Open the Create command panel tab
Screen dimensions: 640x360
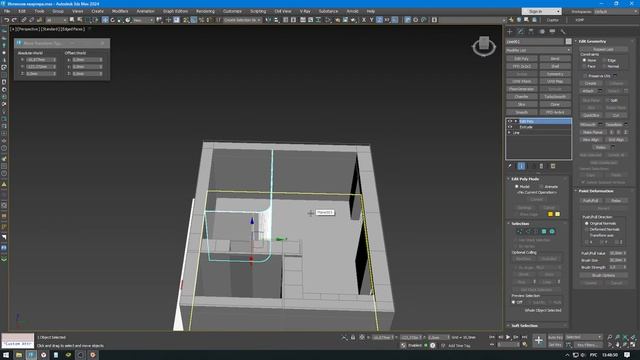point(509,31)
